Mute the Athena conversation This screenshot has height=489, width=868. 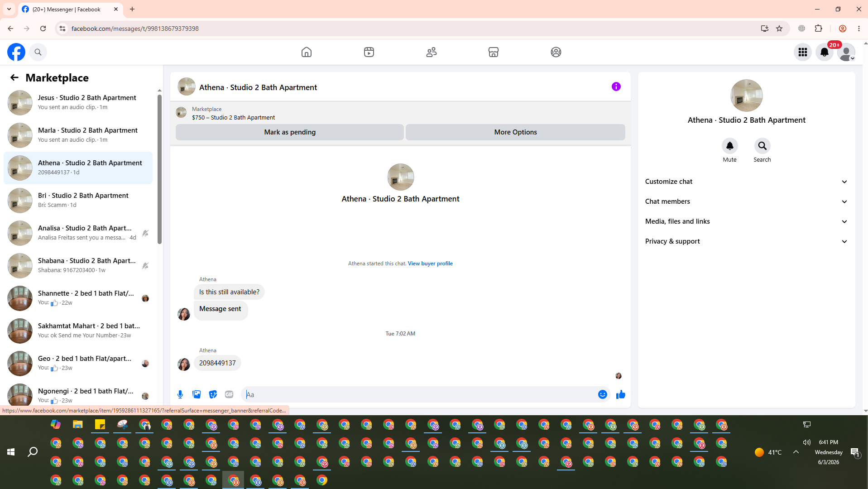click(730, 146)
